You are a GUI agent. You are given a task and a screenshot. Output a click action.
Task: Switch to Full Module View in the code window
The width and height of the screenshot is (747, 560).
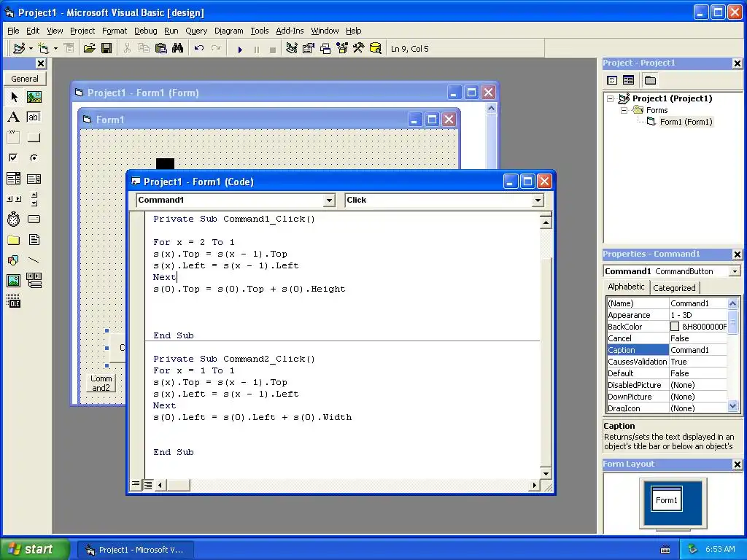147,485
